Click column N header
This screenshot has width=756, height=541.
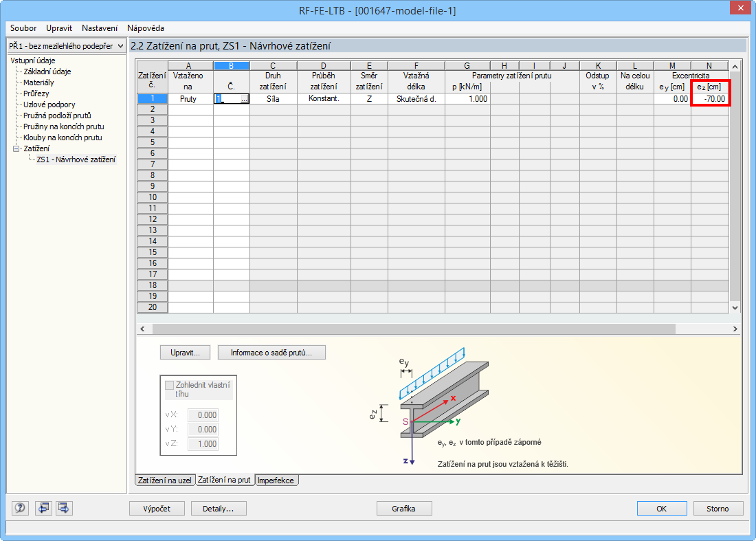709,66
